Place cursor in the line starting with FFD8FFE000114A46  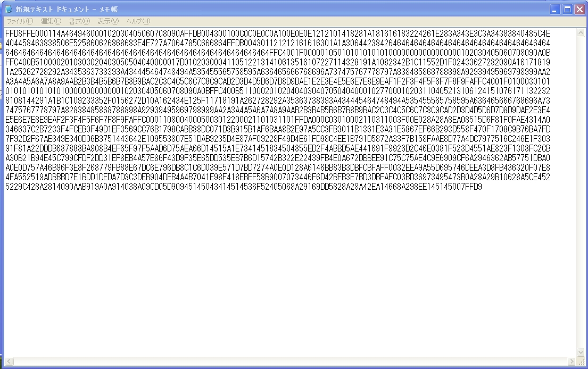(277, 33)
